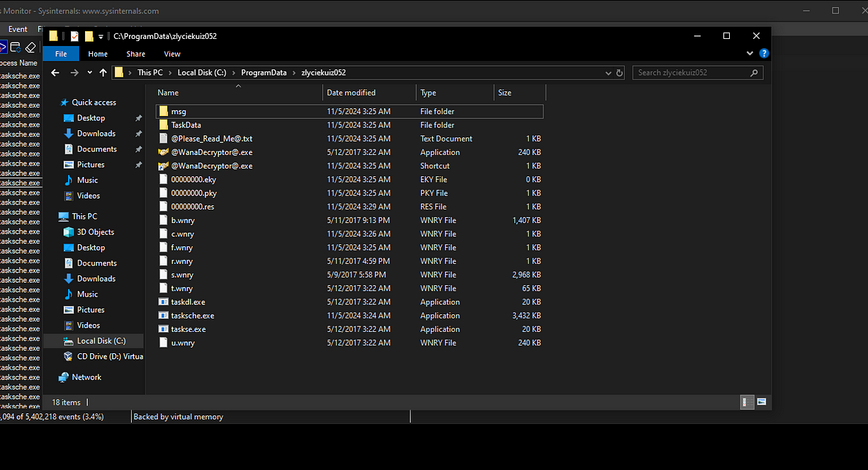Click the New Folder icon on Quick Access Toolbar
Image resolution: width=868 pixels, height=470 pixels.
click(88, 35)
